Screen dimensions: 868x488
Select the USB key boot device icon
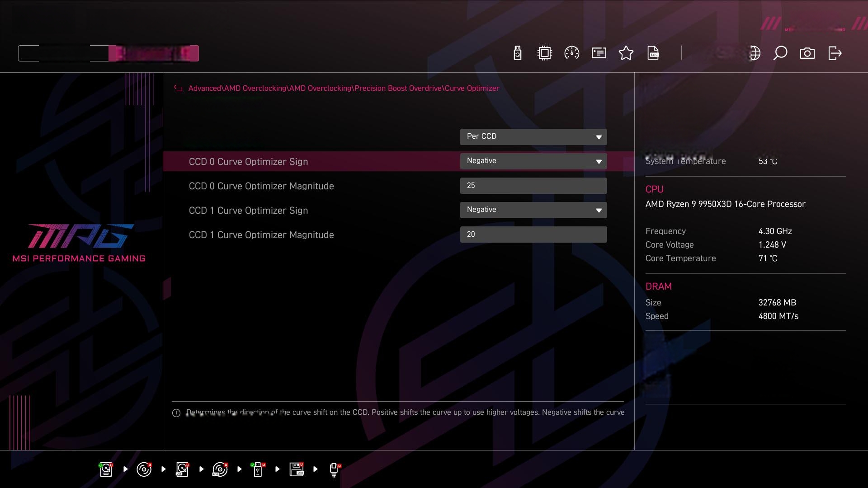click(258, 469)
